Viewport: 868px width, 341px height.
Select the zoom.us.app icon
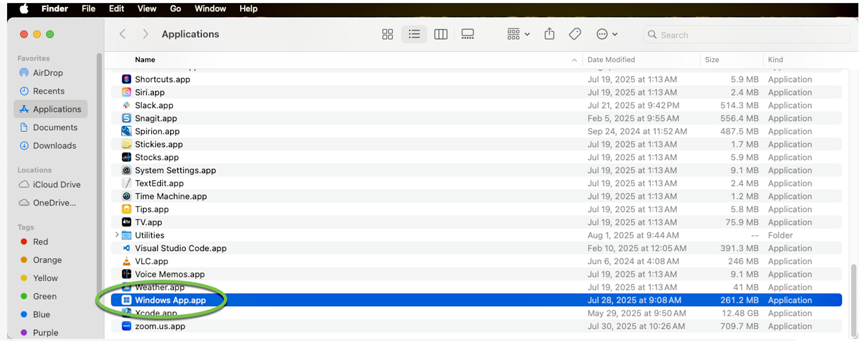coord(126,326)
